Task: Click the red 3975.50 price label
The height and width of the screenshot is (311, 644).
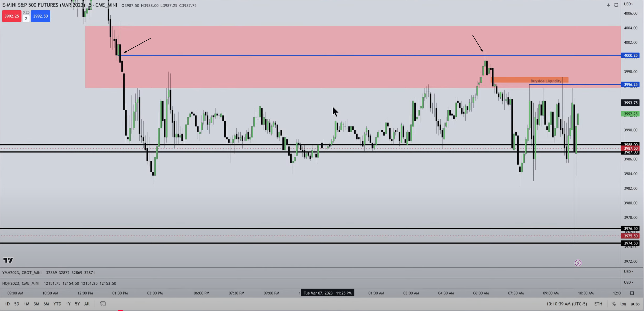Action: coord(630,236)
